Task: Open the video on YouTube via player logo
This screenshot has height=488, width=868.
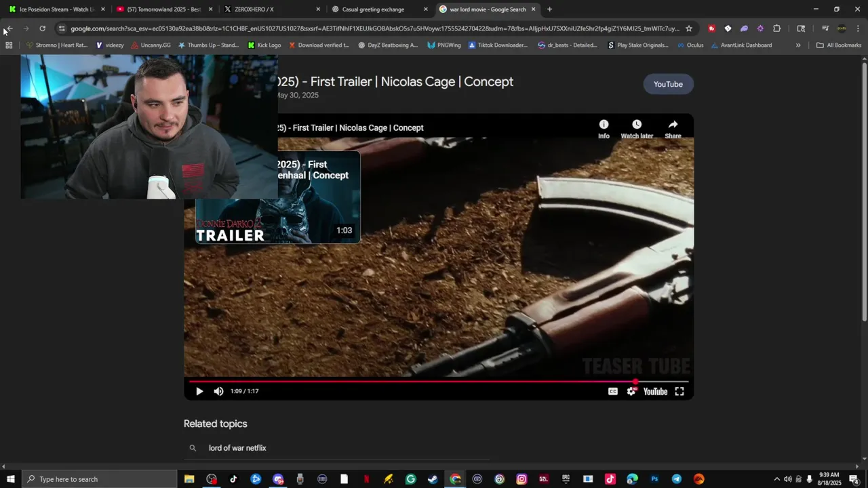Action: point(655,391)
